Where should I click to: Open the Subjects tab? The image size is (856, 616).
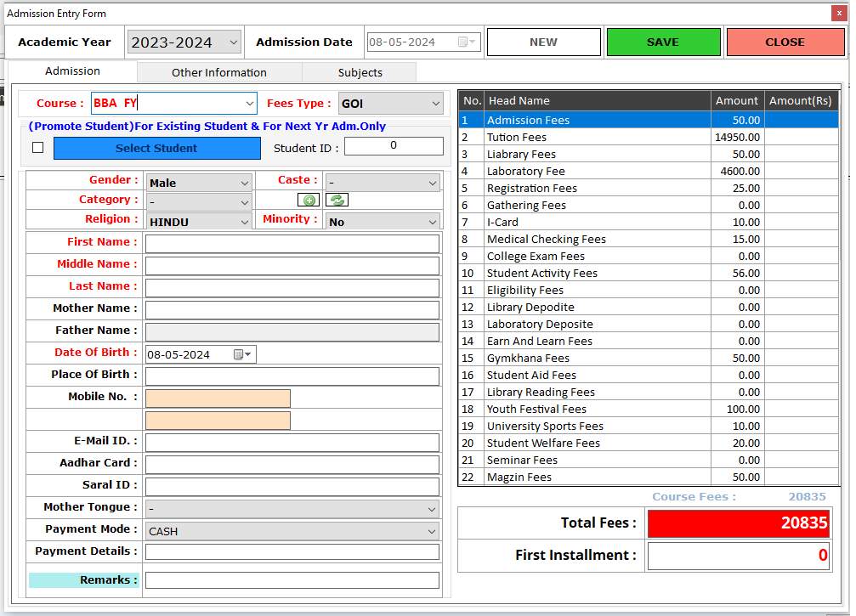360,72
